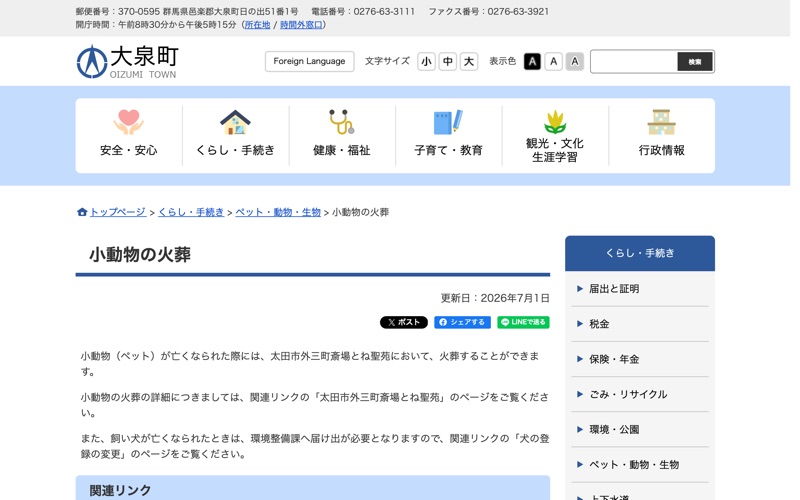Go to くらし・手続き breadcrumb link

191,212
